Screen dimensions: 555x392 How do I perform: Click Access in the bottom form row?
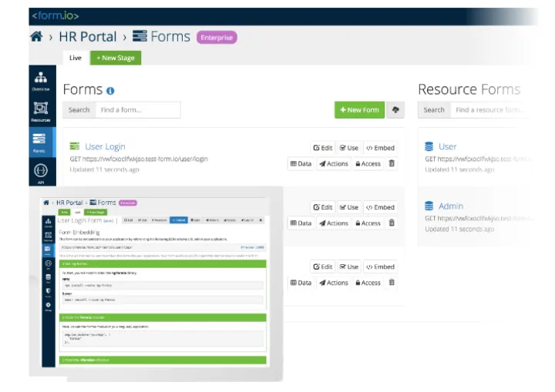[368, 283]
